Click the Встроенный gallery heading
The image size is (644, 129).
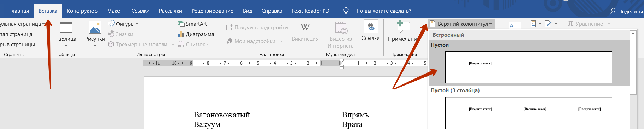coord(448,35)
